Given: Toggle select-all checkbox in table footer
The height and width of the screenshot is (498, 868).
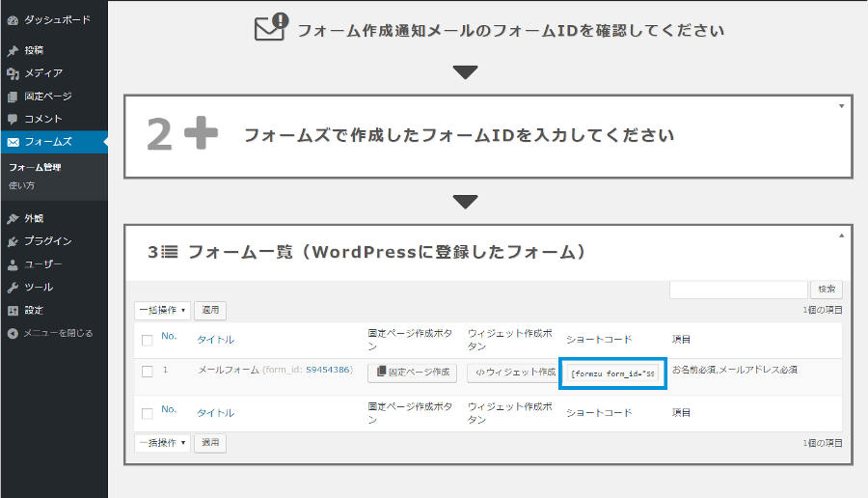Looking at the screenshot, I should click(148, 414).
